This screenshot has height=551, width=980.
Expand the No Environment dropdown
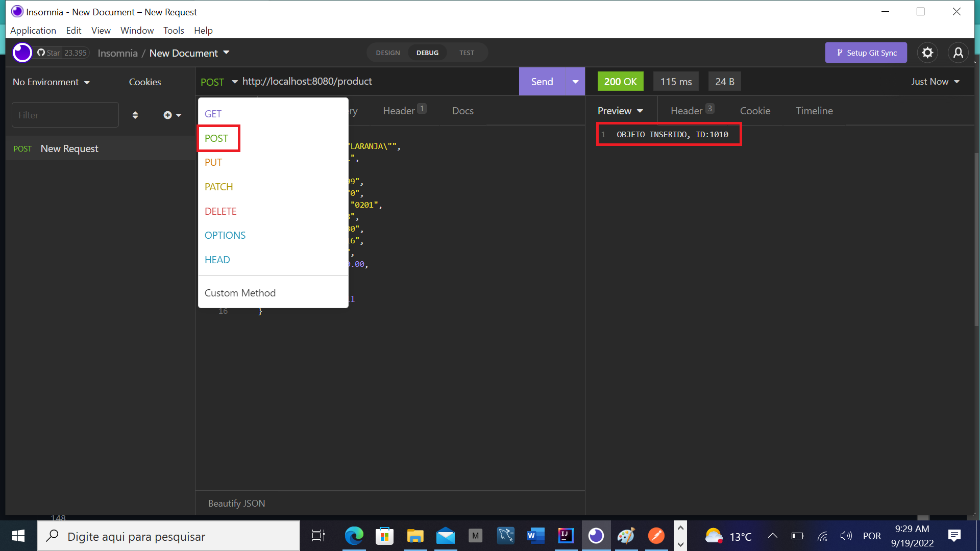[50, 82]
